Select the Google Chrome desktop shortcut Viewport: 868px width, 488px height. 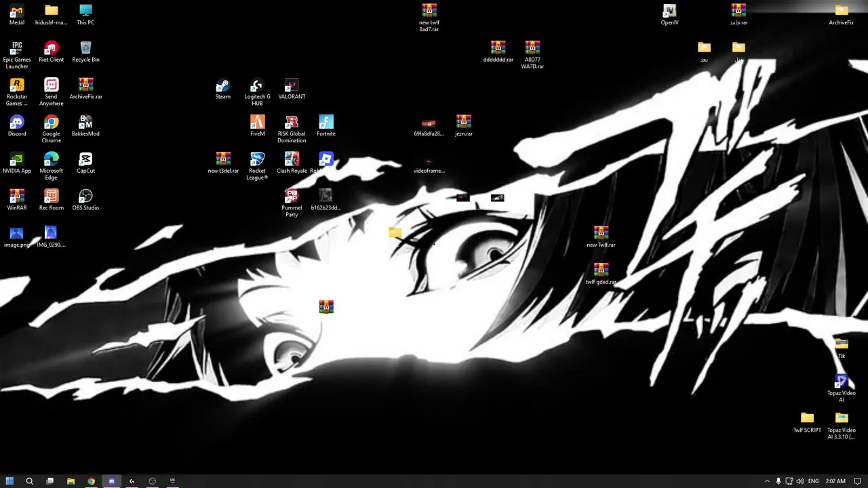point(51,129)
